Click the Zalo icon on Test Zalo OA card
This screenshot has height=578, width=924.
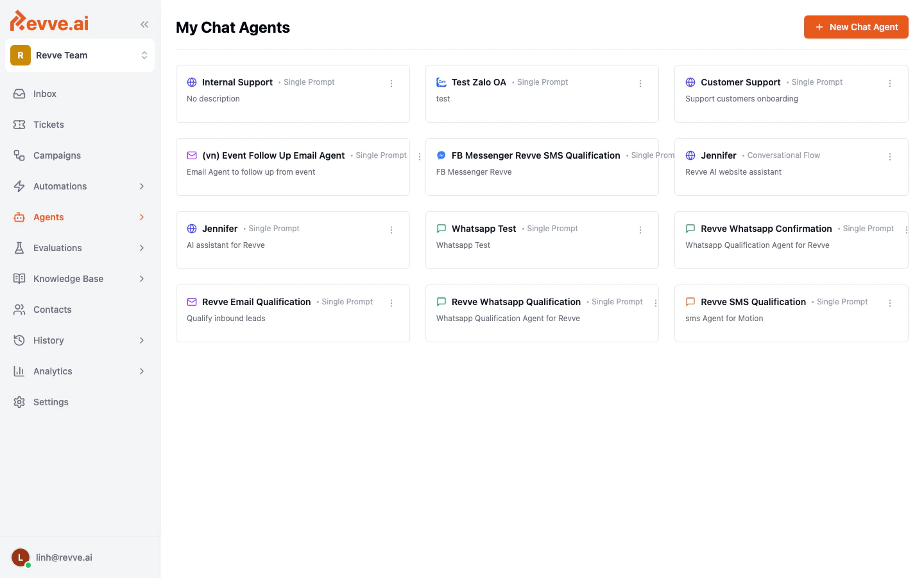click(x=441, y=82)
